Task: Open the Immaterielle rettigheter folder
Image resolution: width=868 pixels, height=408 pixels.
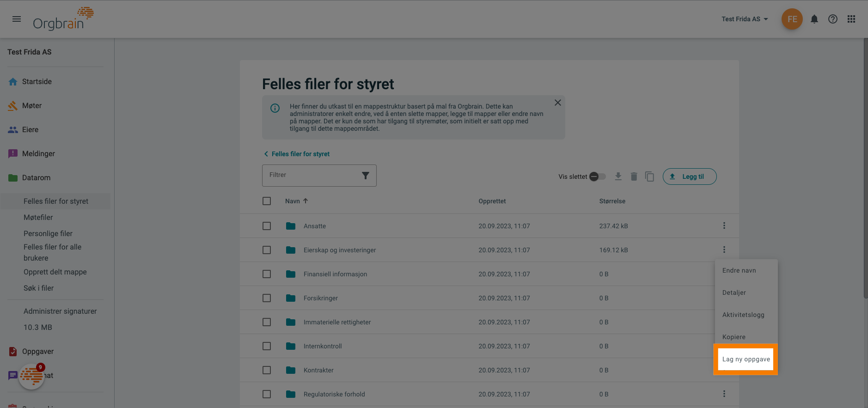Action: point(337,322)
